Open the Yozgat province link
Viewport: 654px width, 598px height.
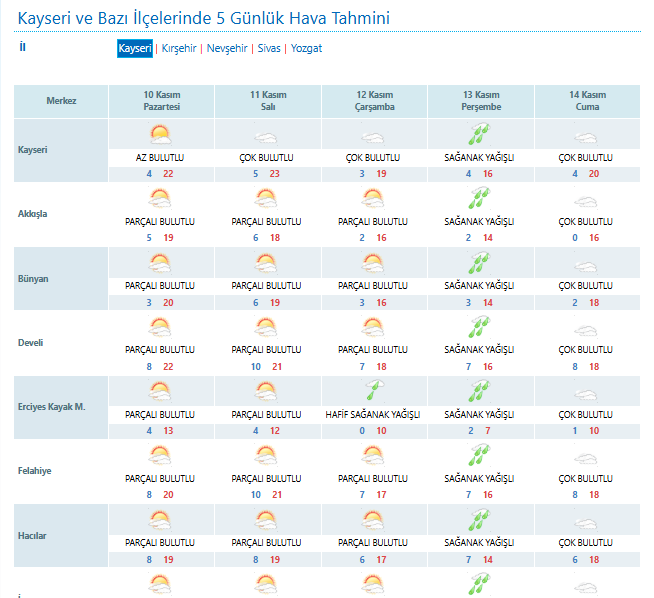(306, 48)
